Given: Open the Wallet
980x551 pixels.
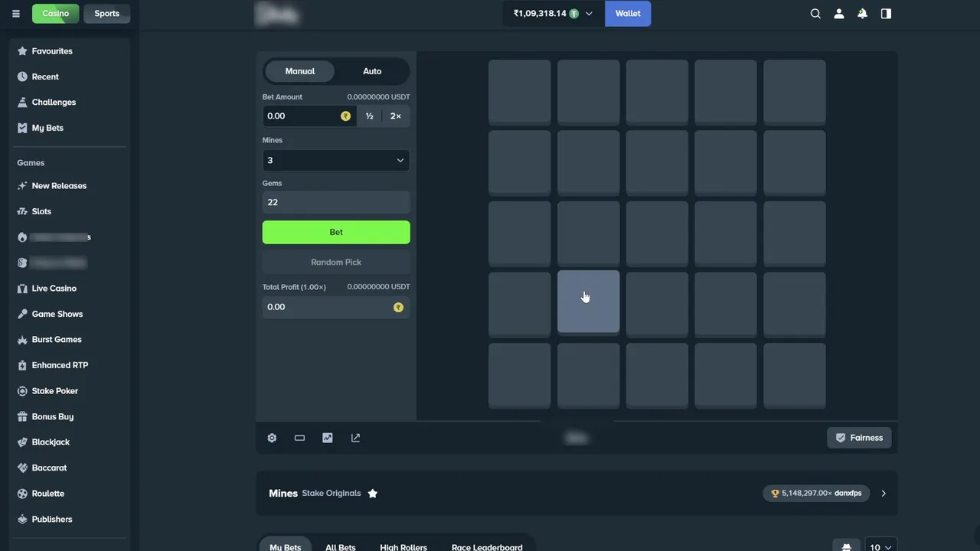Looking at the screenshot, I should [x=628, y=14].
